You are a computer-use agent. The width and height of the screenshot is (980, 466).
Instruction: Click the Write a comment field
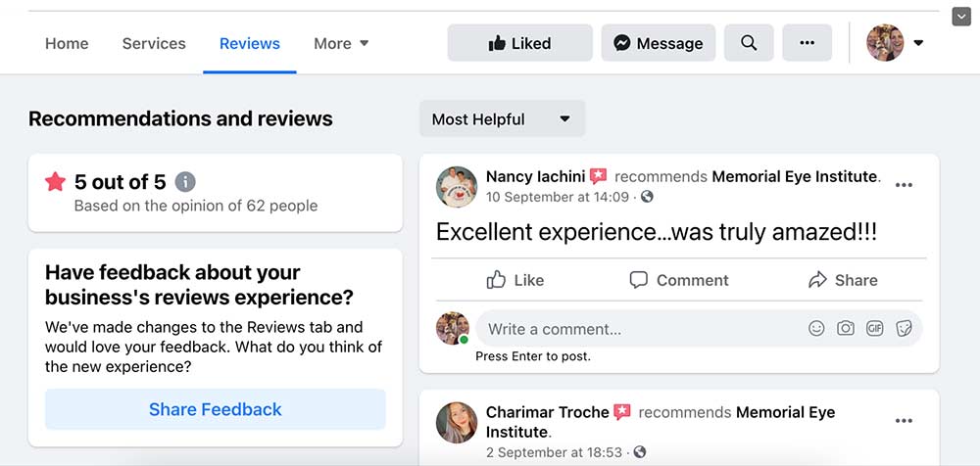click(x=637, y=329)
